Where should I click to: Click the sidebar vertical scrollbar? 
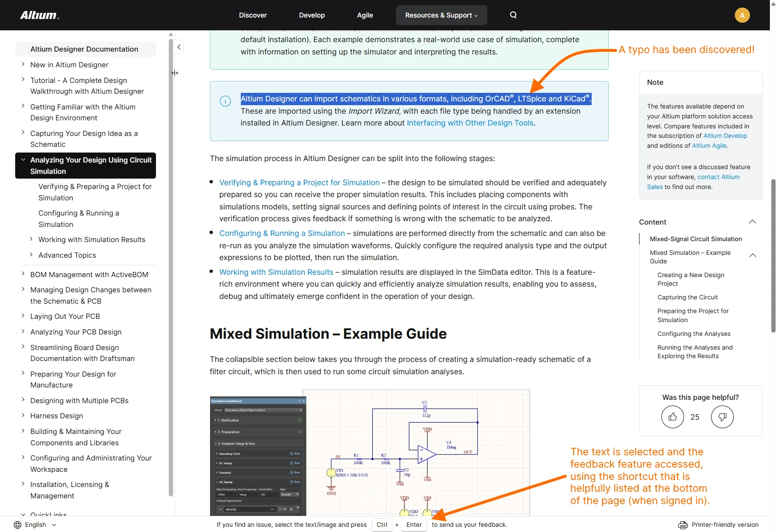171,268
